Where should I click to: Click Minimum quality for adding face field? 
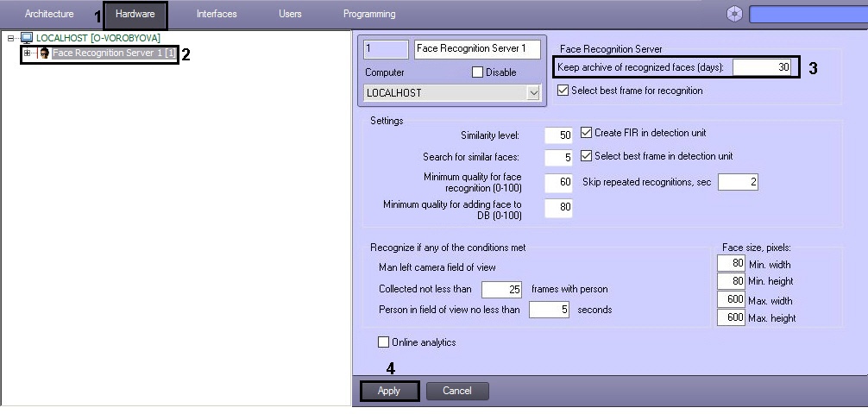click(x=558, y=208)
